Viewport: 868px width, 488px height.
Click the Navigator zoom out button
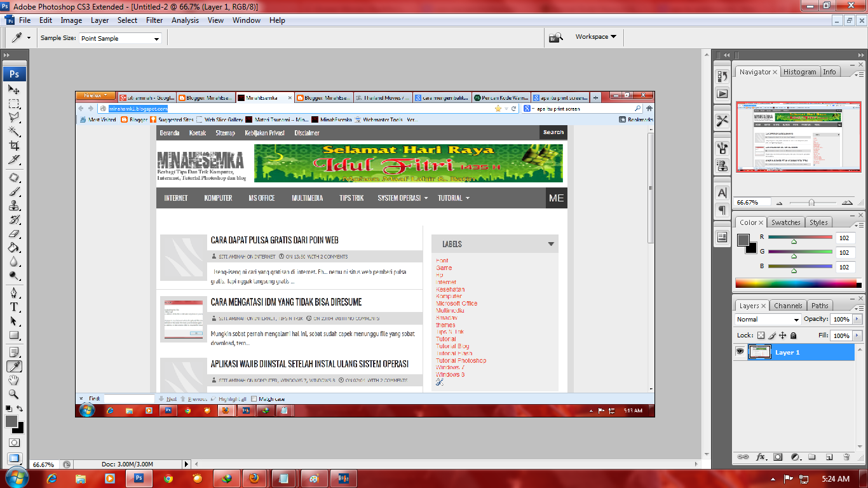tap(779, 203)
